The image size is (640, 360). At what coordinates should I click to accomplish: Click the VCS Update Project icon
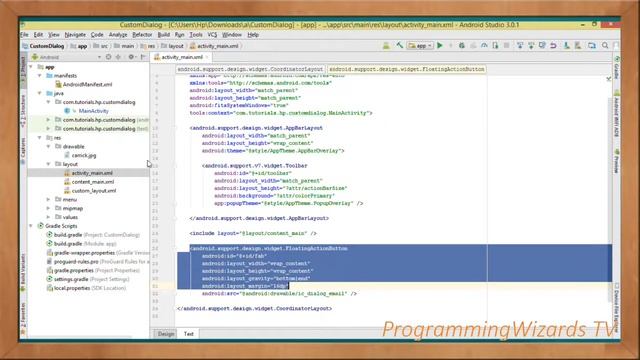click(520, 46)
